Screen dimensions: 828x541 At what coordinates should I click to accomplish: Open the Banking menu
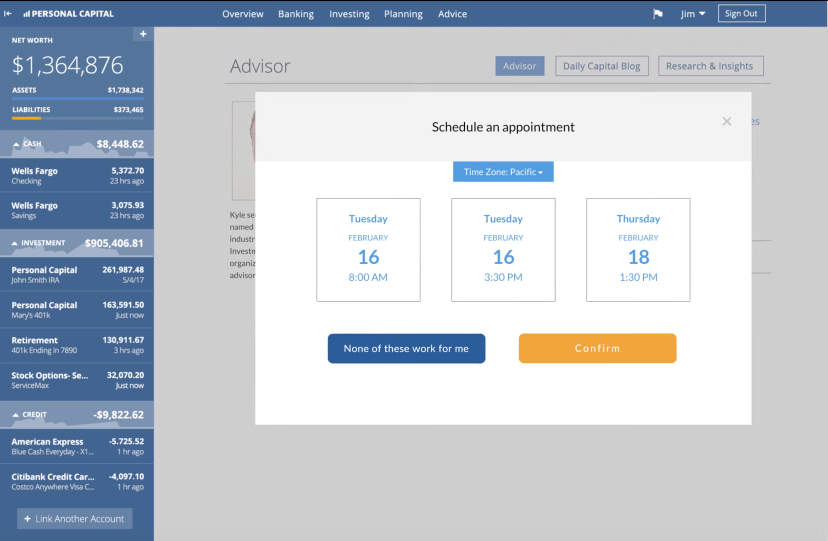coord(296,14)
